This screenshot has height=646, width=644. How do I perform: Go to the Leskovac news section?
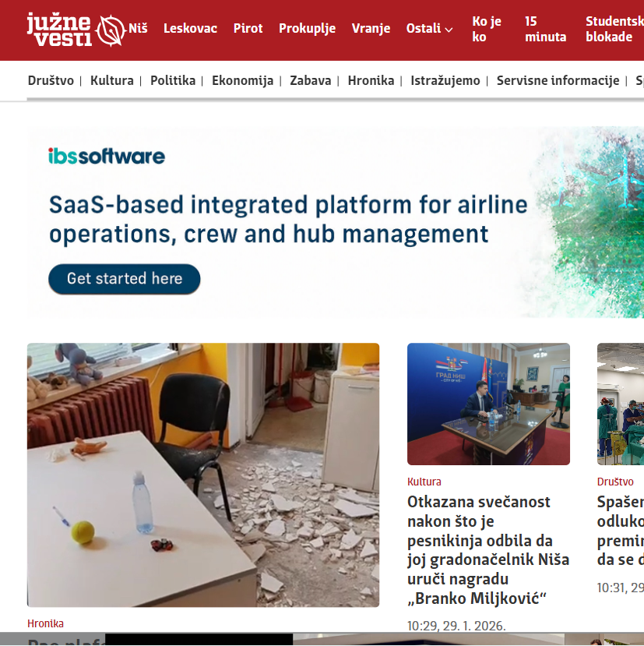[190, 29]
